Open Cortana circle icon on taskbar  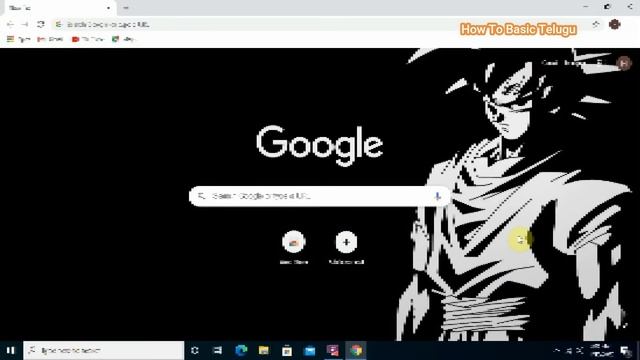[x=195, y=350]
